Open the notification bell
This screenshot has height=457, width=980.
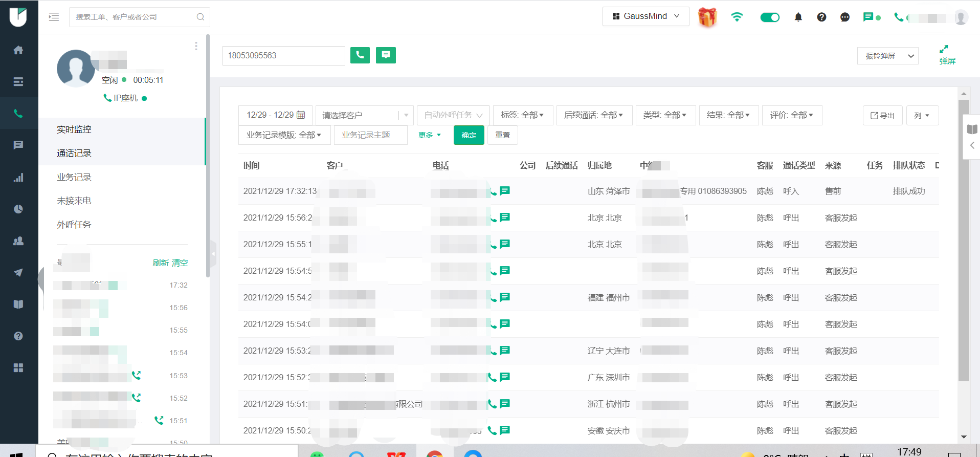click(x=798, y=17)
